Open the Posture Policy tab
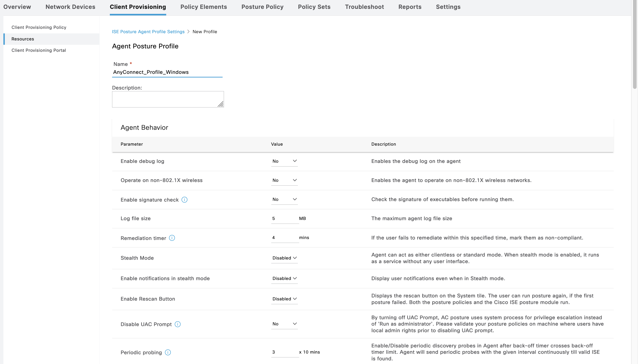The height and width of the screenshot is (364, 638). click(x=262, y=7)
